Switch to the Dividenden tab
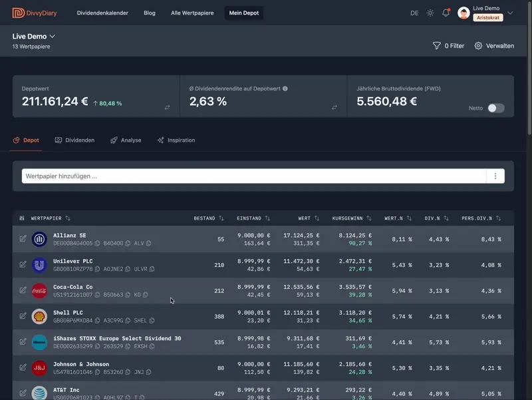 pos(74,140)
